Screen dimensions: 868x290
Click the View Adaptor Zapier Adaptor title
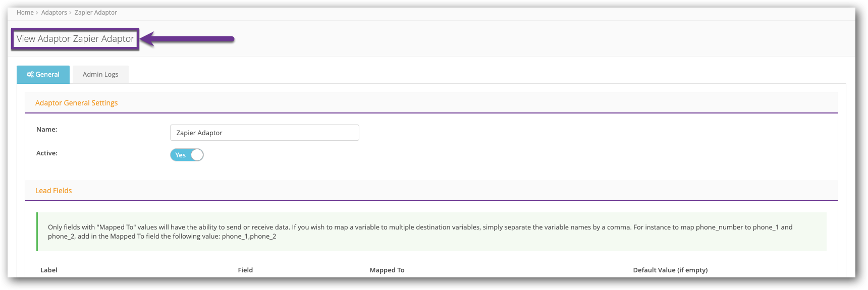coord(75,39)
